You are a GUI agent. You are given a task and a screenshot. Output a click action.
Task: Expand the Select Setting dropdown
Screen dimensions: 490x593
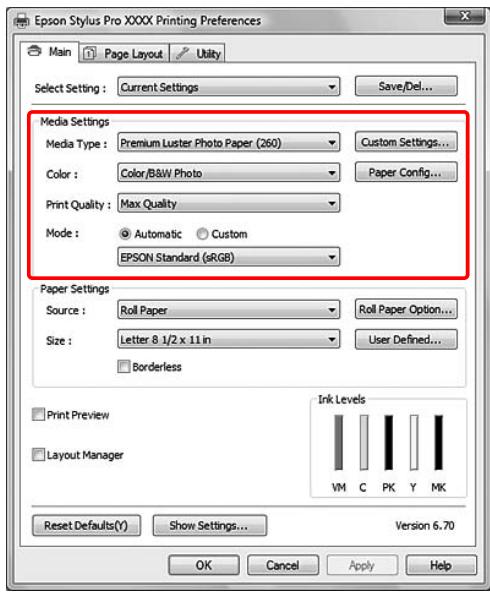pyautogui.click(x=229, y=87)
